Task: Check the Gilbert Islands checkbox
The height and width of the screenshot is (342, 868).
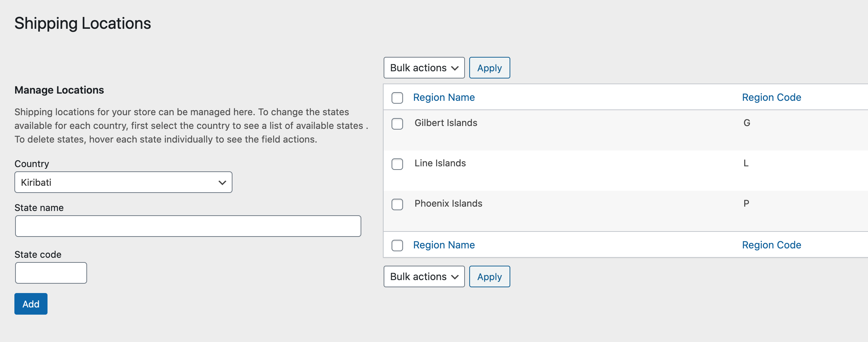Action: pyautogui.click(x=397, y=124)
